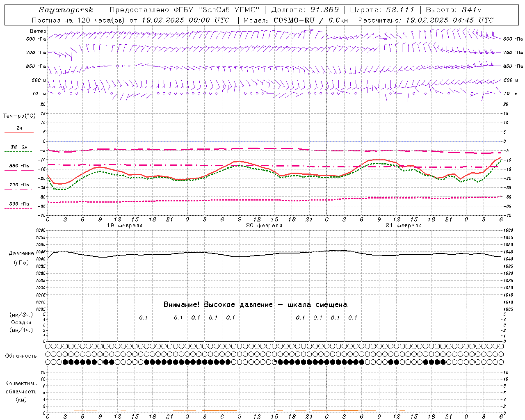Click dotted line sample under temperature '500 гПа' legend

tap(18, 208)
